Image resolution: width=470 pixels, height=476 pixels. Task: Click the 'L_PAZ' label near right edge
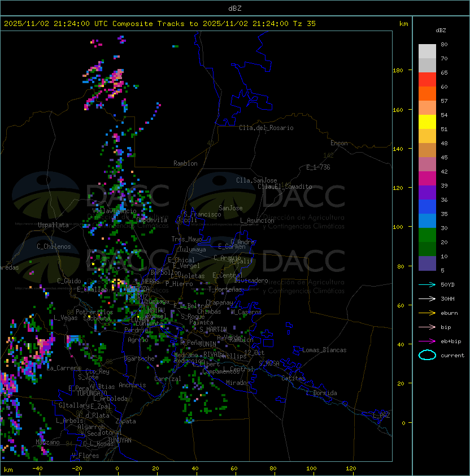coord(381,416)
